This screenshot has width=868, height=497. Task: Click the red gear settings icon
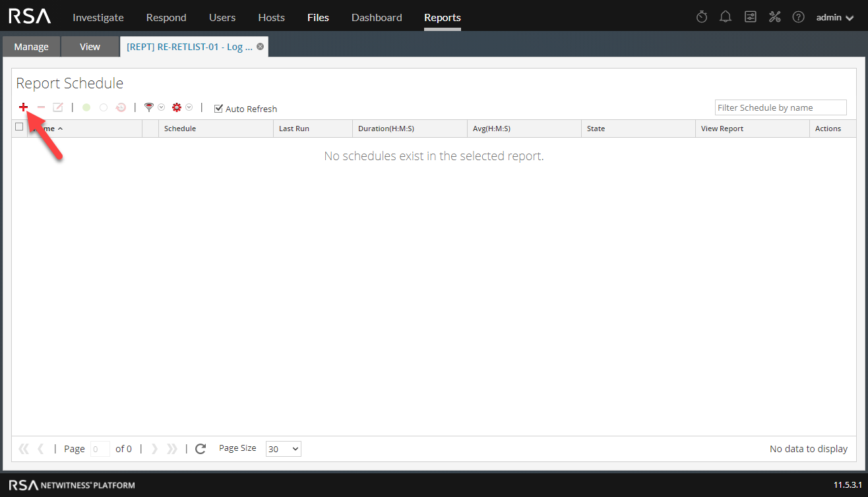tap(177, 107)
